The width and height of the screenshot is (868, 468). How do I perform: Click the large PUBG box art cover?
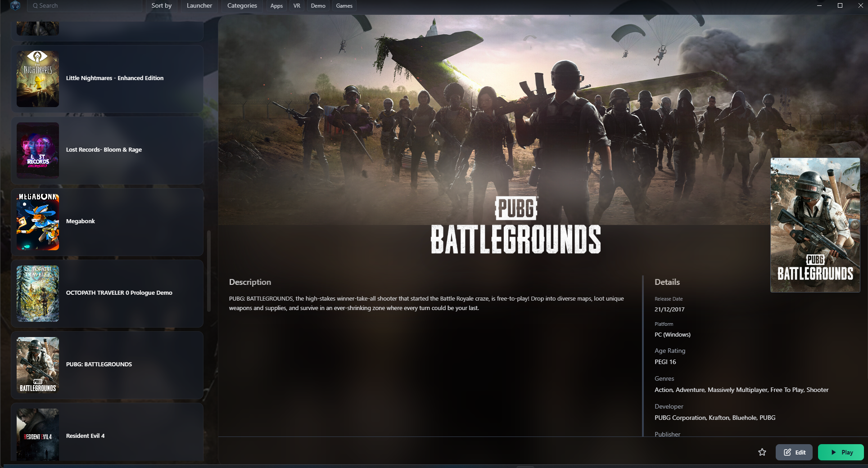coord(815,225)
